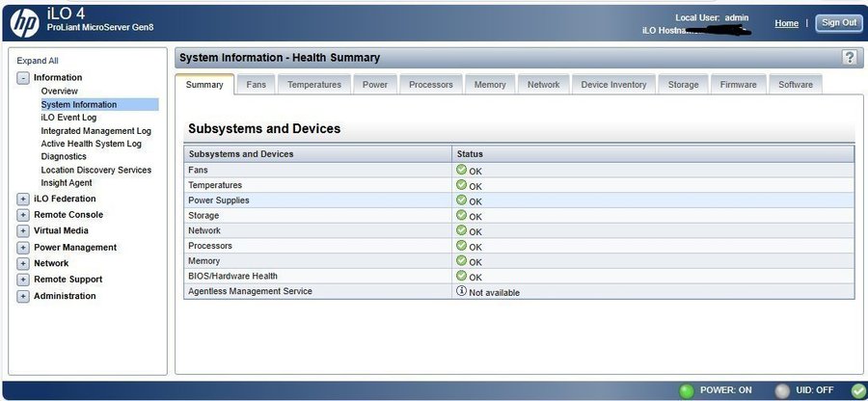
Task: Click the Fans OK status icon
Action: pos(461,170)
